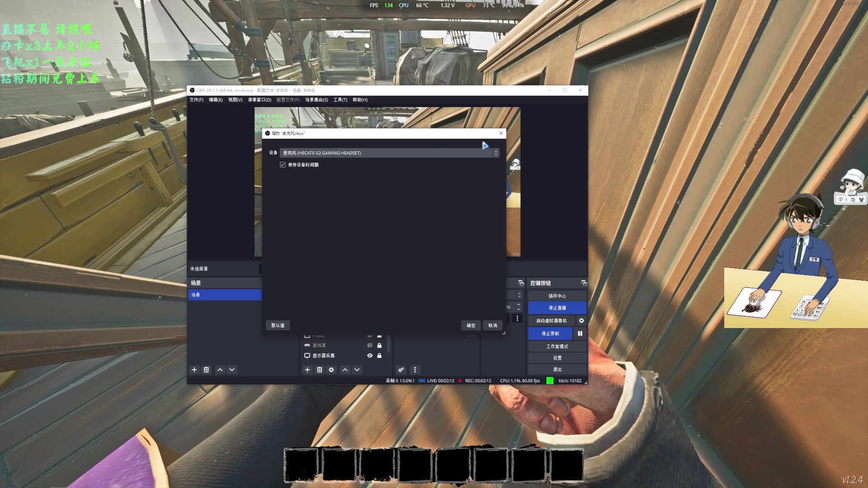868x488 pixels.
Task: Click 默认值 to reset mic defaults
Action: pos(278,325)
